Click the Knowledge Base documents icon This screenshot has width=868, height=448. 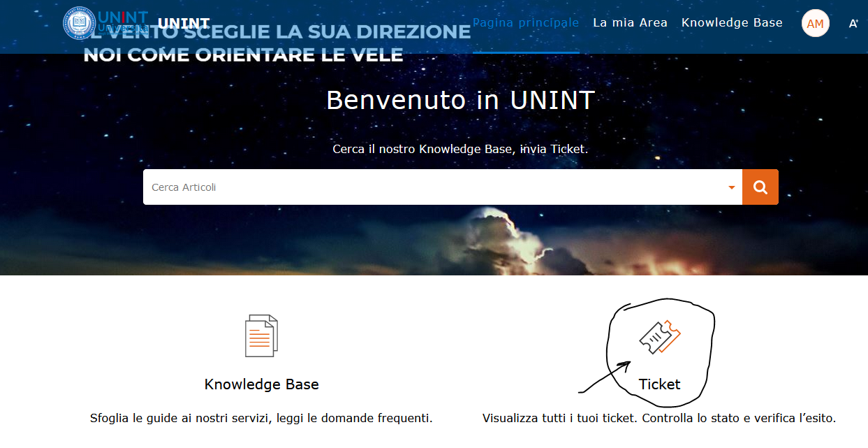[261, 335]
